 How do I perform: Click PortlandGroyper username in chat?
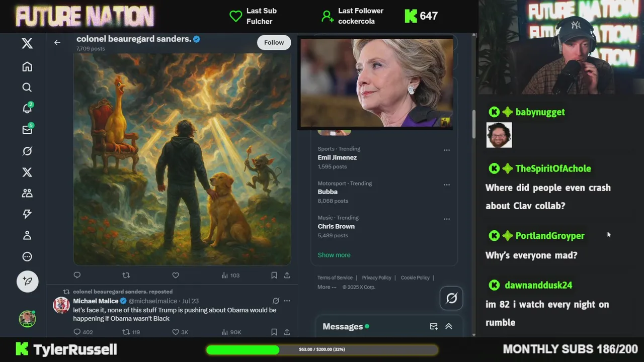[x=550, y=236]
